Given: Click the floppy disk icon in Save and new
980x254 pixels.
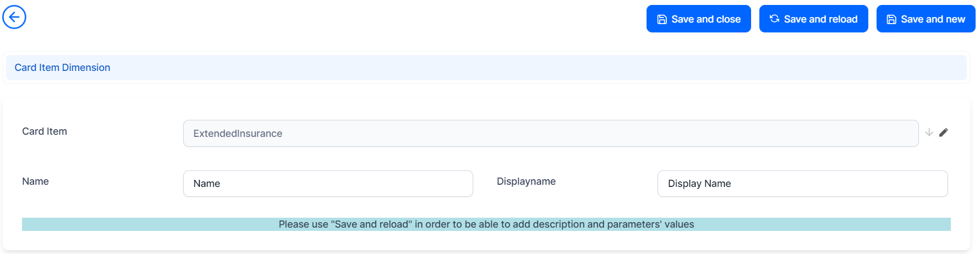Looking at the screenshot, I should click(891, 19).
